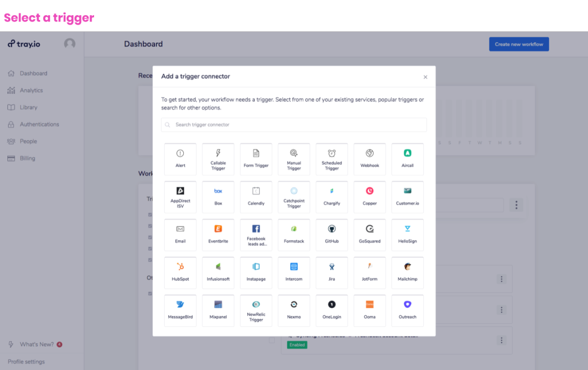Select the Form Trigger connector
Screen dimensions: 588x370
[x=256, y=159]
